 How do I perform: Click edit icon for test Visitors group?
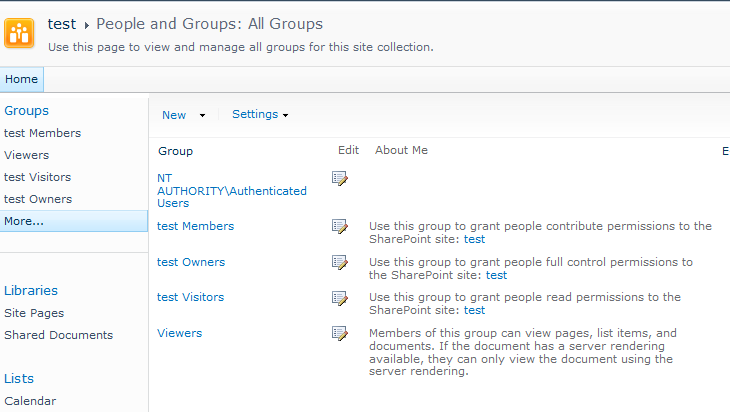click(x=340, y=298)
